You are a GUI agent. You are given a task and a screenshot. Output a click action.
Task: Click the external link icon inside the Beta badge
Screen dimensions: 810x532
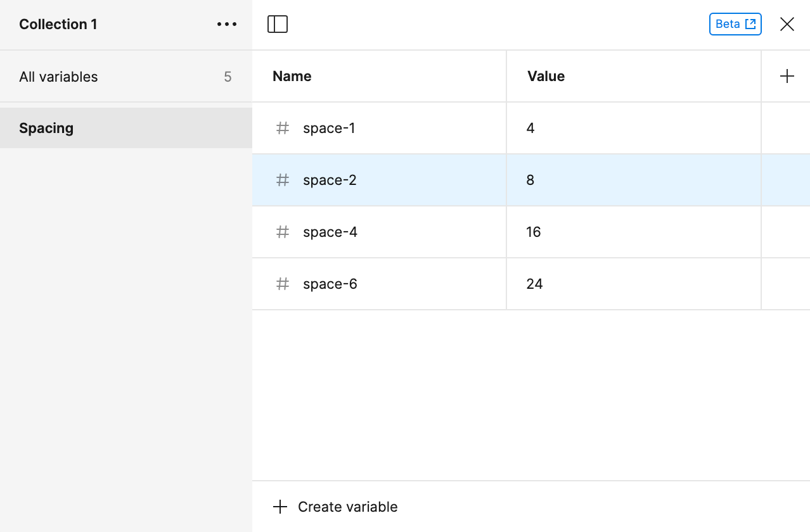click(750, 23)
